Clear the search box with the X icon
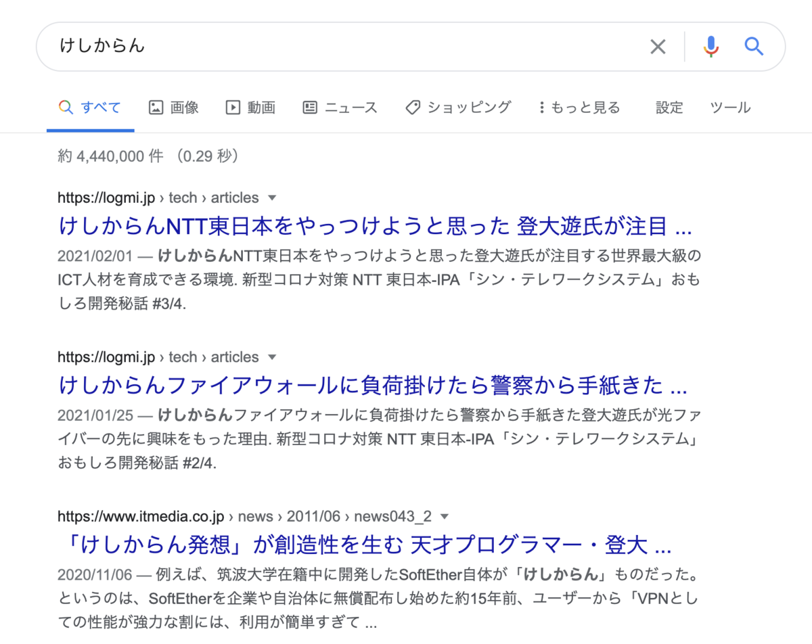This screenshot has height=644, width=812. [658, 47]
